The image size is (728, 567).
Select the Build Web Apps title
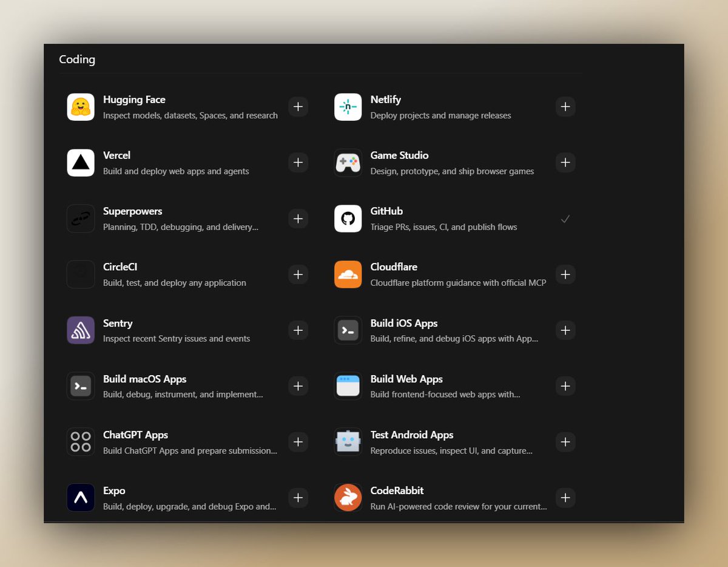tap(406, 379)
